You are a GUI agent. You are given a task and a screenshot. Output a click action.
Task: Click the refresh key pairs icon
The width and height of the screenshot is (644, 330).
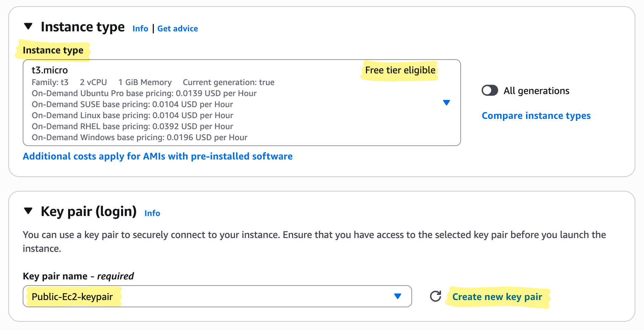coord(436,296)
